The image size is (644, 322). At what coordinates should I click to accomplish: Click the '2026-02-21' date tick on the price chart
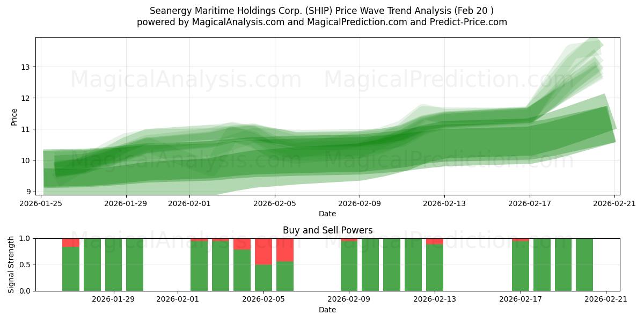coord(614,203)
